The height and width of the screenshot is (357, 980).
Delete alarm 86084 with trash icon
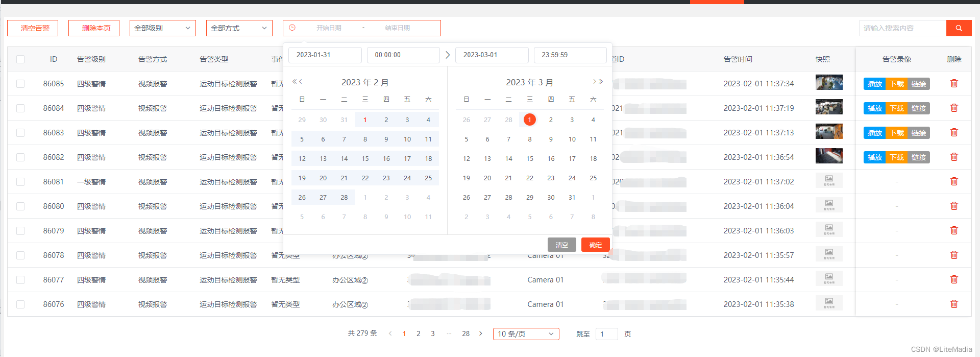click(954, 108)
